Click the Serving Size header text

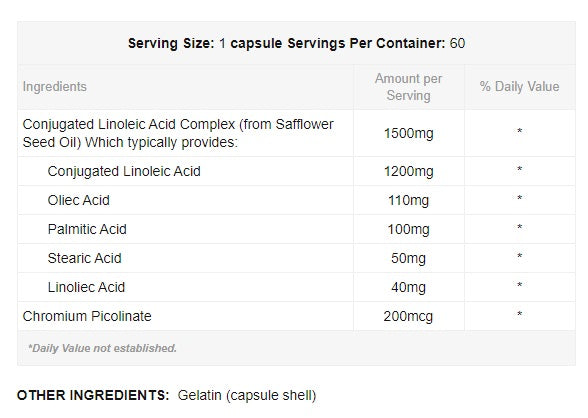[296, 43]
